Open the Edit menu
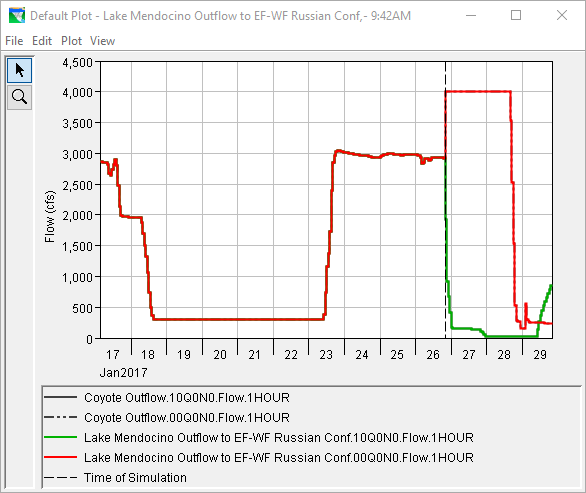This screenshot has width=586, height=493. [42, 41]
